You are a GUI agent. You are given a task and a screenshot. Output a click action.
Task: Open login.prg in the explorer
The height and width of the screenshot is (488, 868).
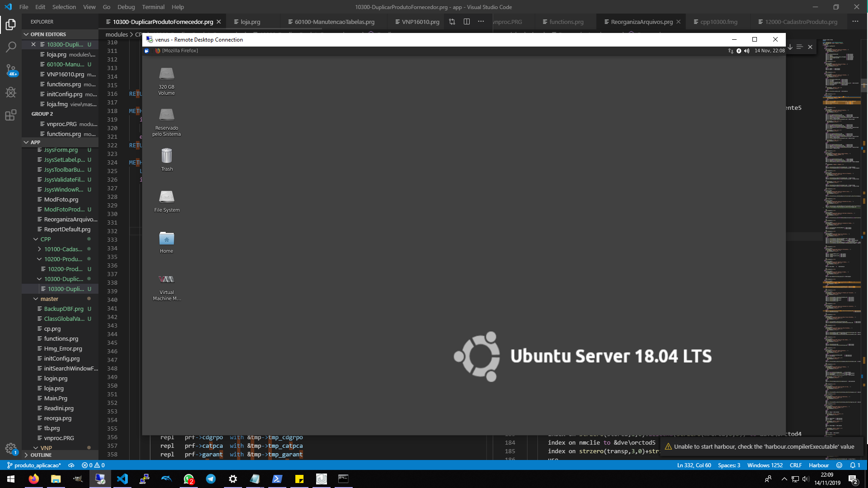pos(56,378)
